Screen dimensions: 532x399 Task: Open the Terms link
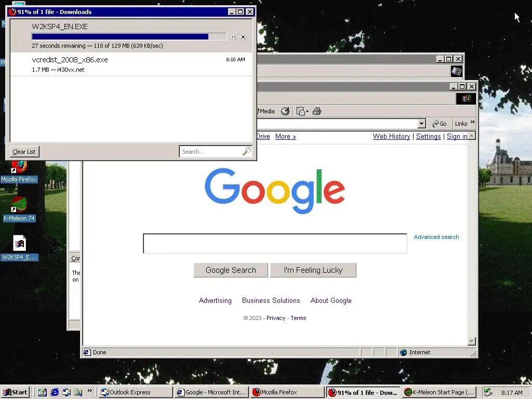pos(298,318)
